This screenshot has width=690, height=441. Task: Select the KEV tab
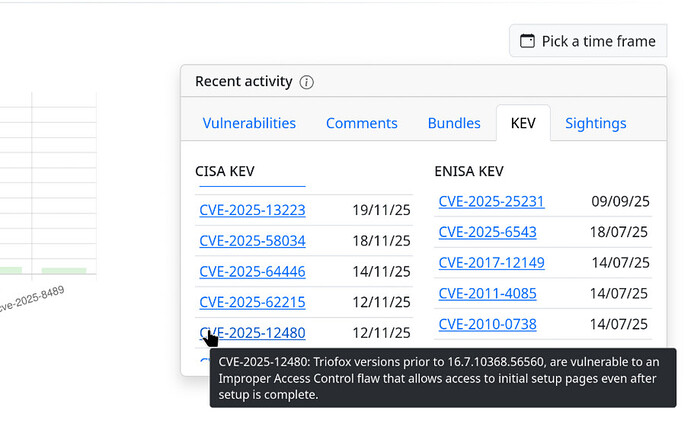point(523,123)
